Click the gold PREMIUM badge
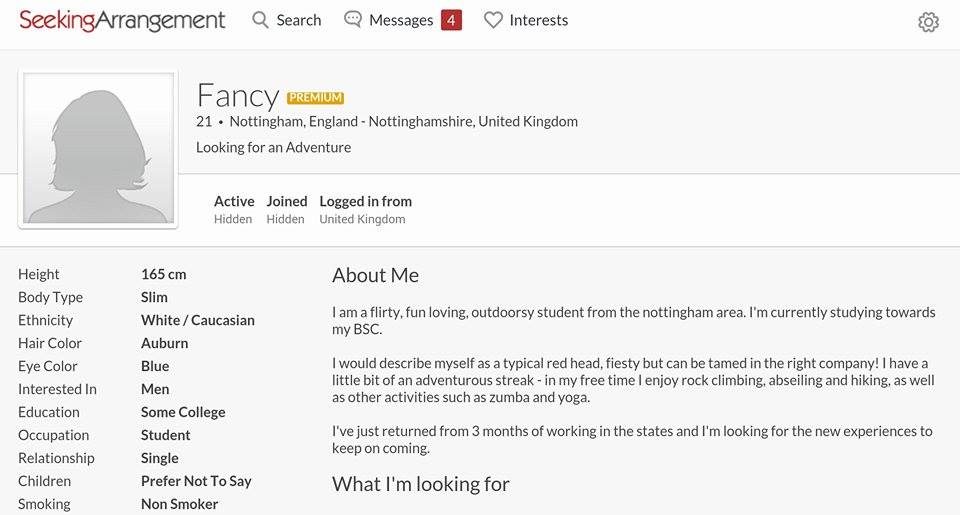960x515 pixels. (x=315, y=98)
